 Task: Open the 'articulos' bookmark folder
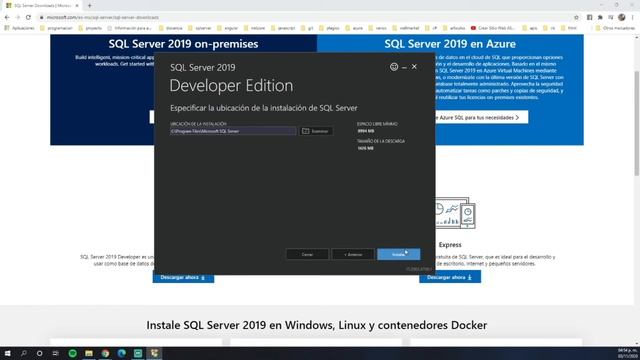pyautogui.click(x=454, y=28)
